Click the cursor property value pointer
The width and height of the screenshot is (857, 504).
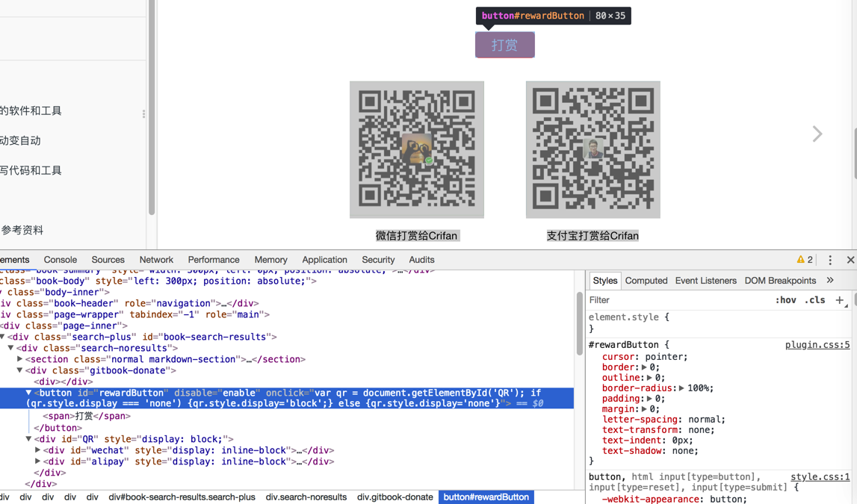[664, 357]
